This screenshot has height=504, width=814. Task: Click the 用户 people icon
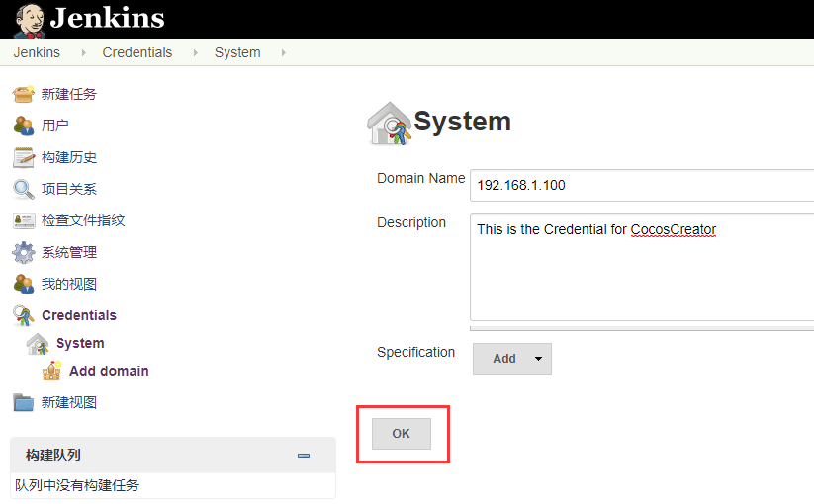click(x=24, y=126)
